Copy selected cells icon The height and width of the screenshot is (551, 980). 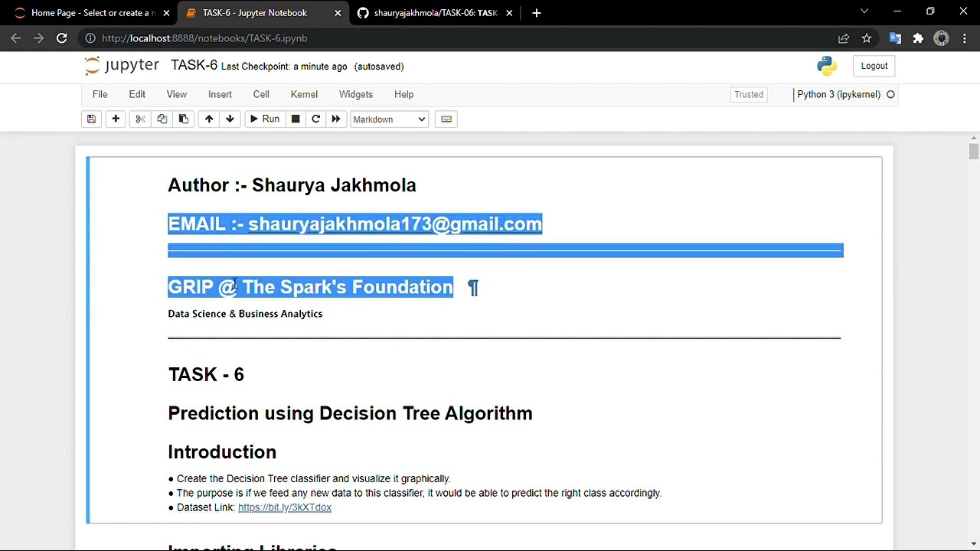[x=162, y=119]
